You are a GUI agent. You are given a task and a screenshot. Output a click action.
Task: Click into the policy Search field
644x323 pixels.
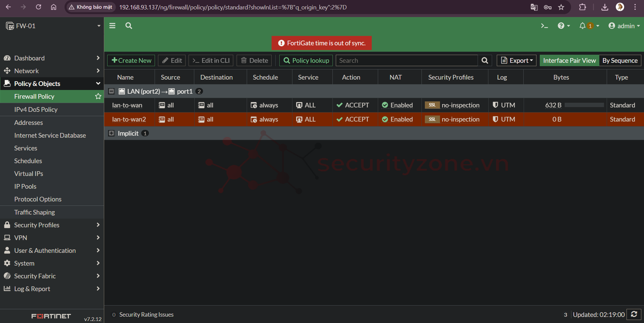pyautogui.click(x=407, y=60)
